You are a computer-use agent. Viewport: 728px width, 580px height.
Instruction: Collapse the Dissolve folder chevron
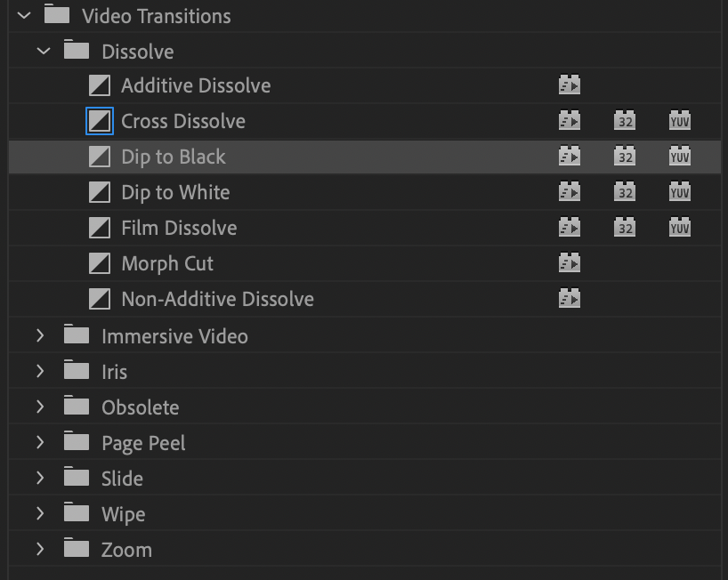tap(44, 51)
